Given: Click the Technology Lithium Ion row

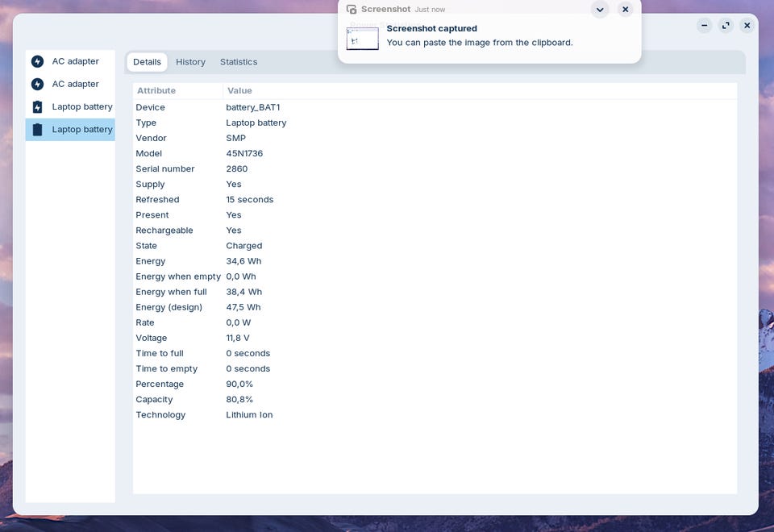Looking at the screenshot, I should tap(435, 414).
